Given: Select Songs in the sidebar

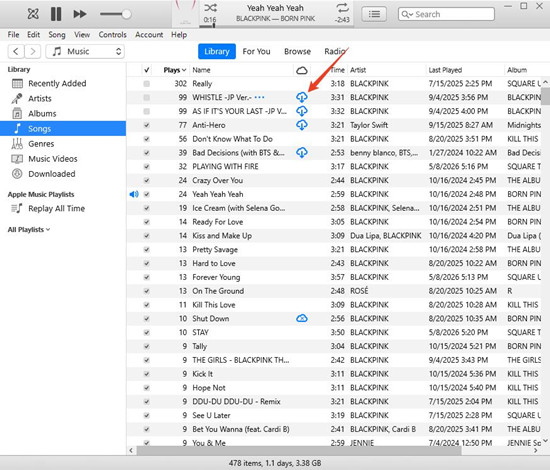Looking at the screenshot, I should pyautogui.click(x=63, y=129).
